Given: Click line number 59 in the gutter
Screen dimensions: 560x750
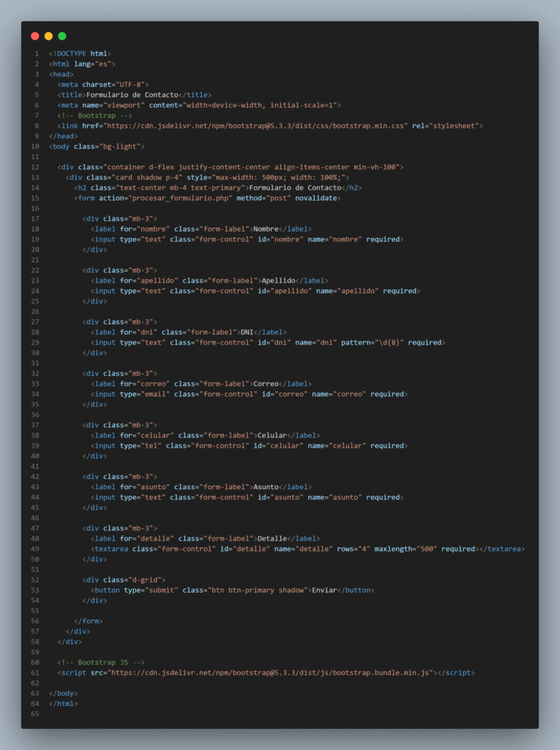Looking at the screenshot, I should click(x=35, y=653).
